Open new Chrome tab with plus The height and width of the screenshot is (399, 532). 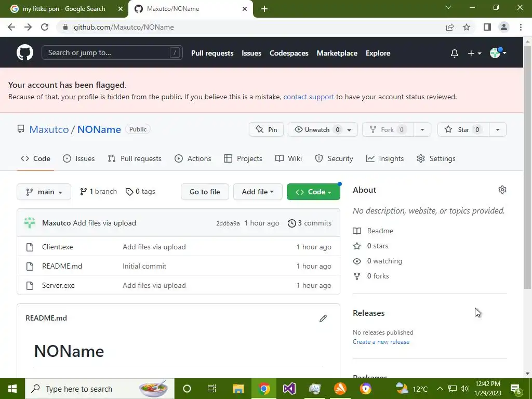264,9
